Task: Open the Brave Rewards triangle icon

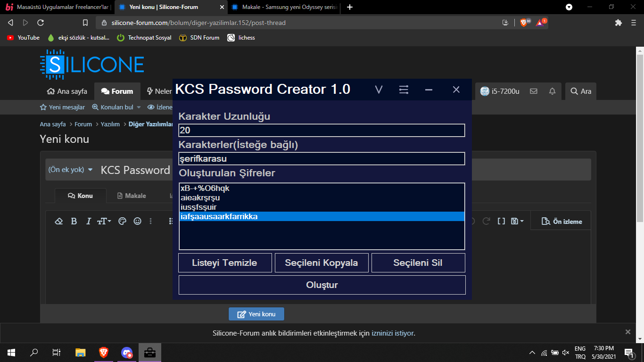Action: coord(541,22)
